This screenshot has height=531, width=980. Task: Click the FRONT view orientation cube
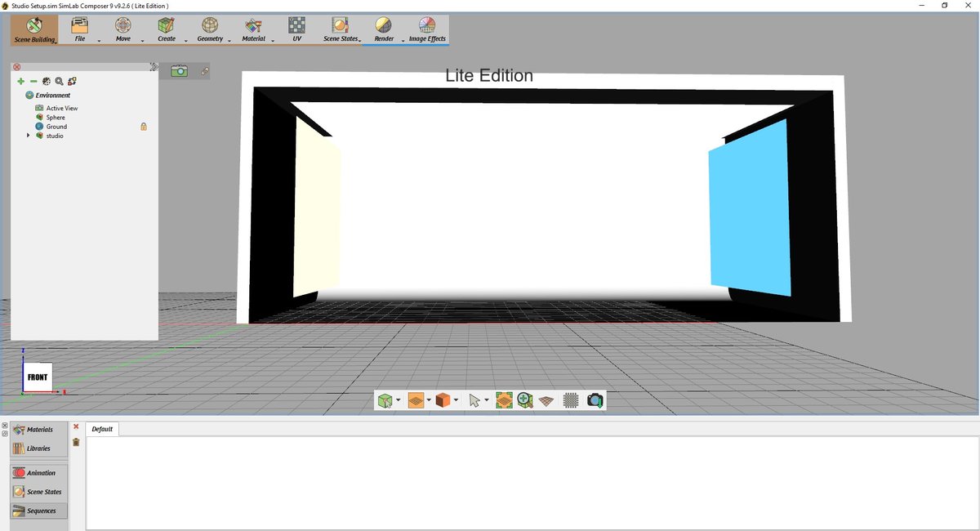coord(38,377)
